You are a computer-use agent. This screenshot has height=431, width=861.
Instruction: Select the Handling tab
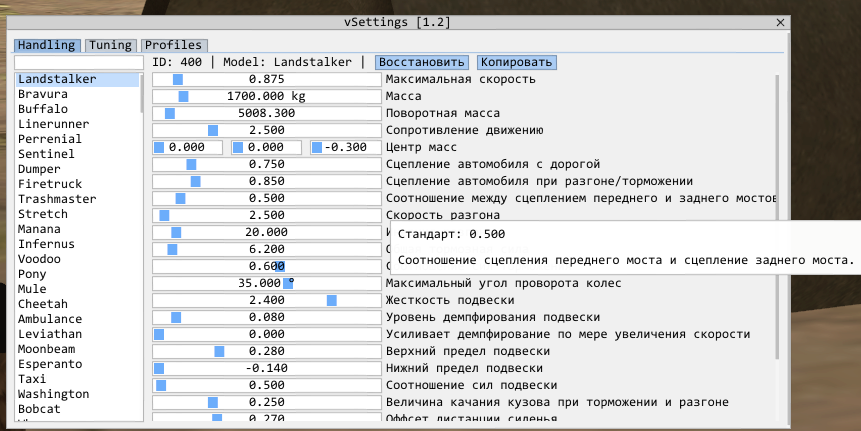47,45
